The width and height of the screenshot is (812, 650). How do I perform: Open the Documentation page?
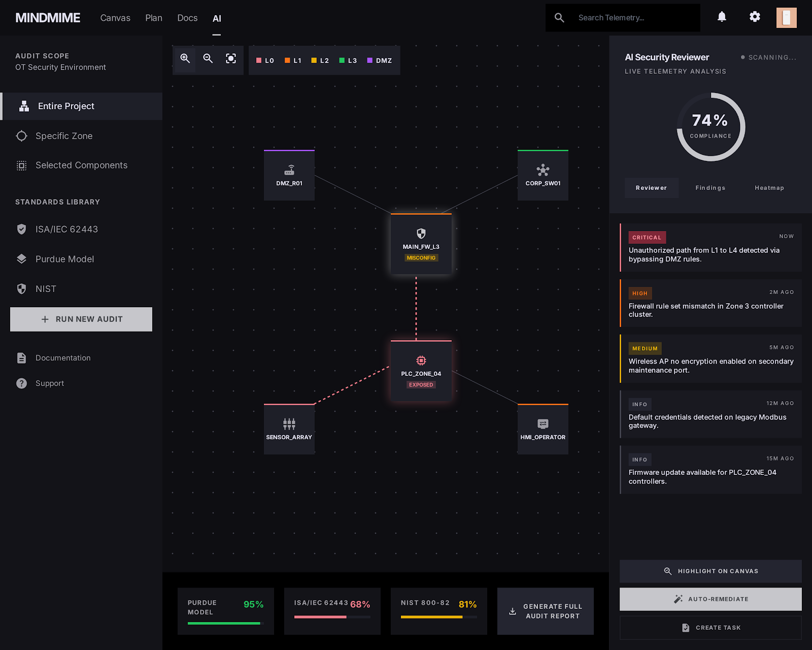[x=62, y=357]
